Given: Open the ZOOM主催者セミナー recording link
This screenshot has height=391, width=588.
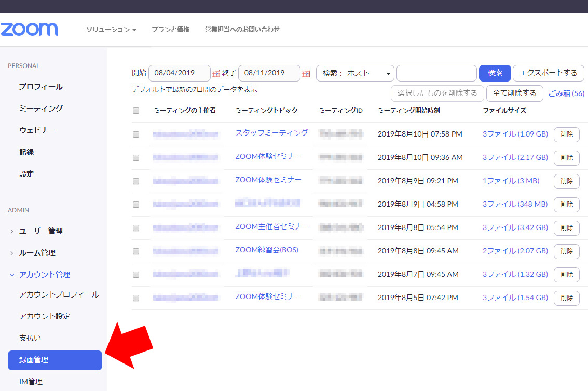Looking at the screenshot, I should click(271, 226).
